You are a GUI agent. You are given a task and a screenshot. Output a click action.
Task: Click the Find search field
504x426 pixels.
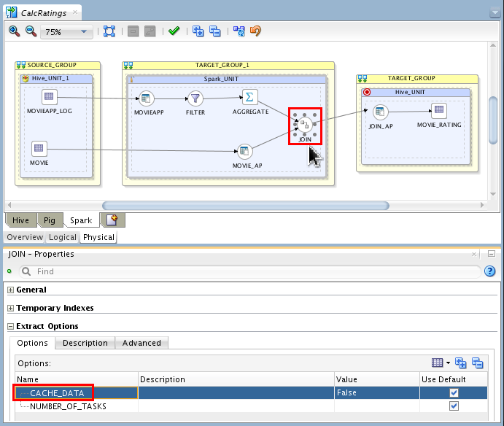pos(250,271)
